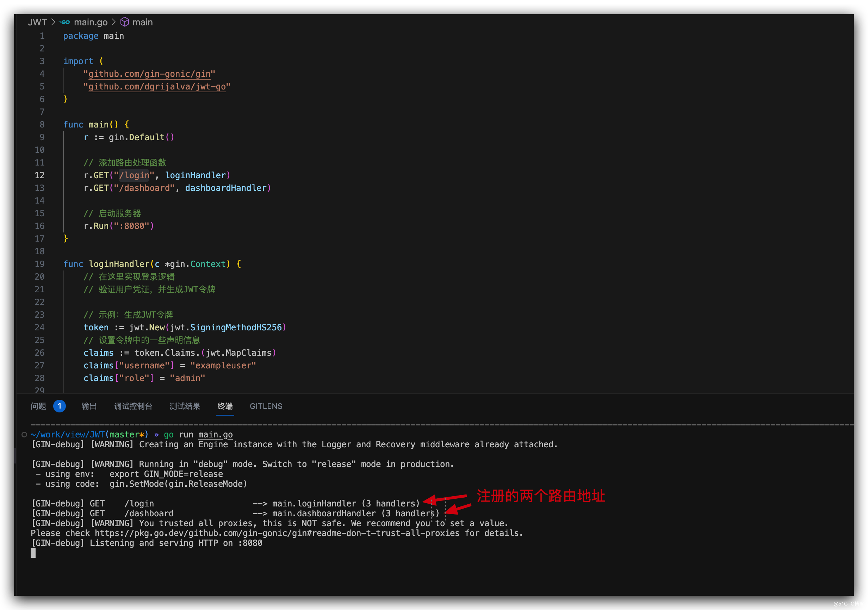Click the terminal cursor block
Viewport: 868px width, 610px height.
coord(33,553)
